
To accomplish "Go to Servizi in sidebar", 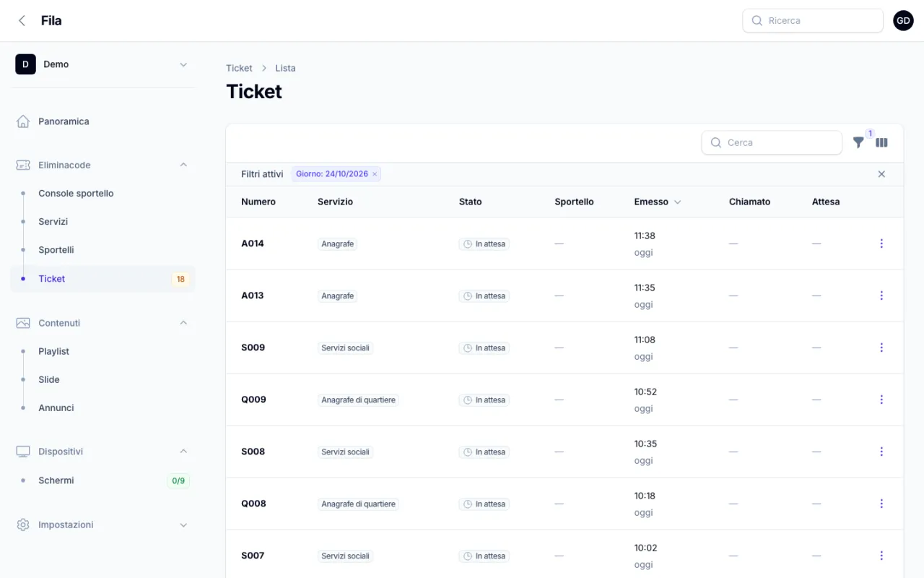I will pyautogui.click(x=103, y=222).
